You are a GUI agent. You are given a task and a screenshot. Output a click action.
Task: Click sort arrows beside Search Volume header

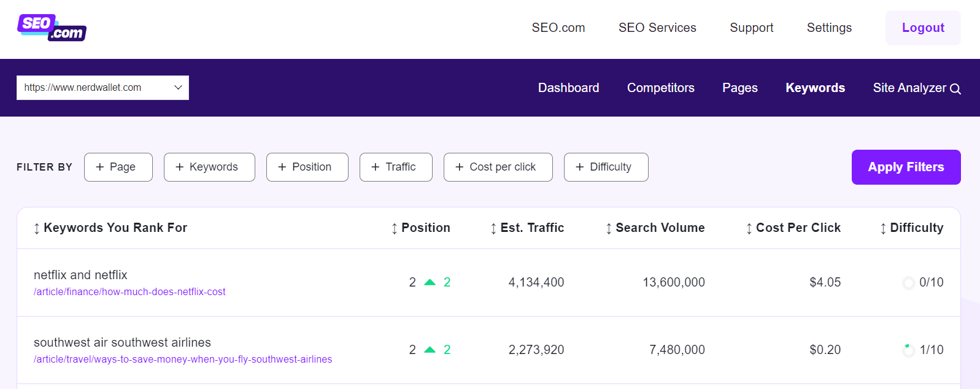[609, 228]
